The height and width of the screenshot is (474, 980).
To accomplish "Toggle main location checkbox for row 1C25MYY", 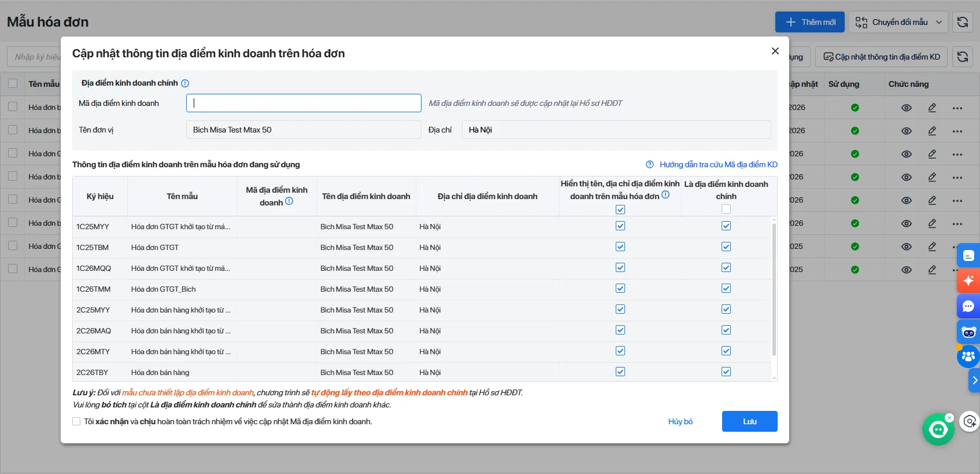I will click(x=726, y=226).
